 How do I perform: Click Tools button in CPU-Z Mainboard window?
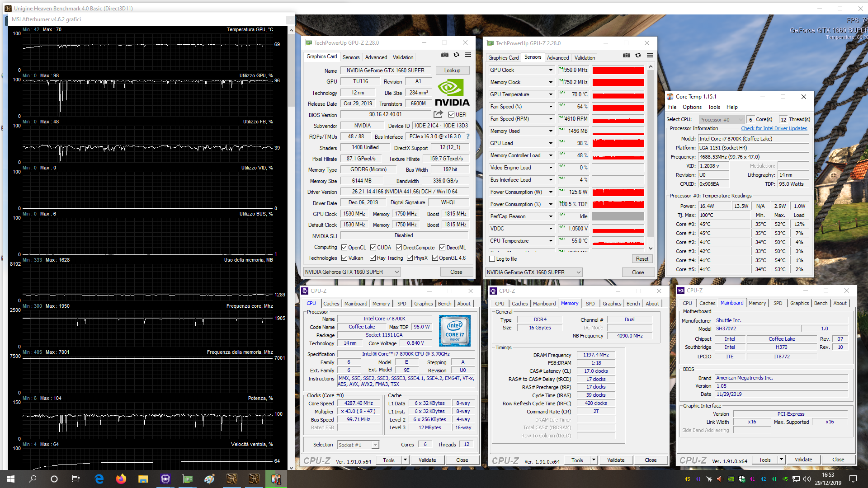(765, 460)
